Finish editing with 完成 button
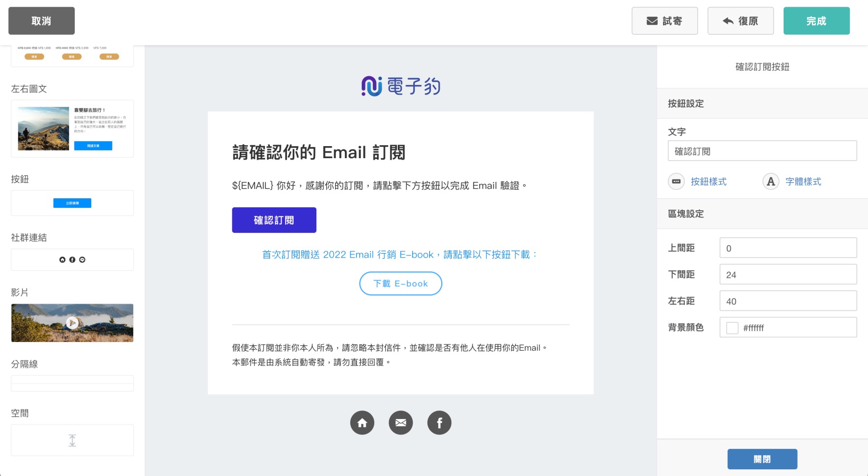This screenshot has height=476, width=868. pyautogui.click(x=816, y=21)
